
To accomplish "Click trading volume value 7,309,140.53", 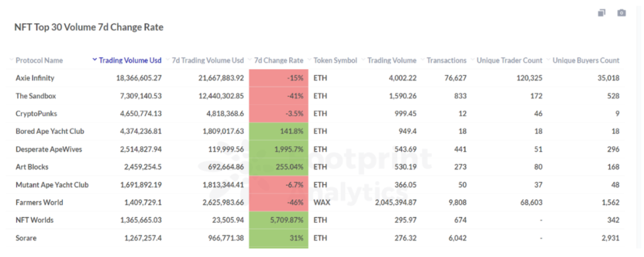I will point(141,96).
